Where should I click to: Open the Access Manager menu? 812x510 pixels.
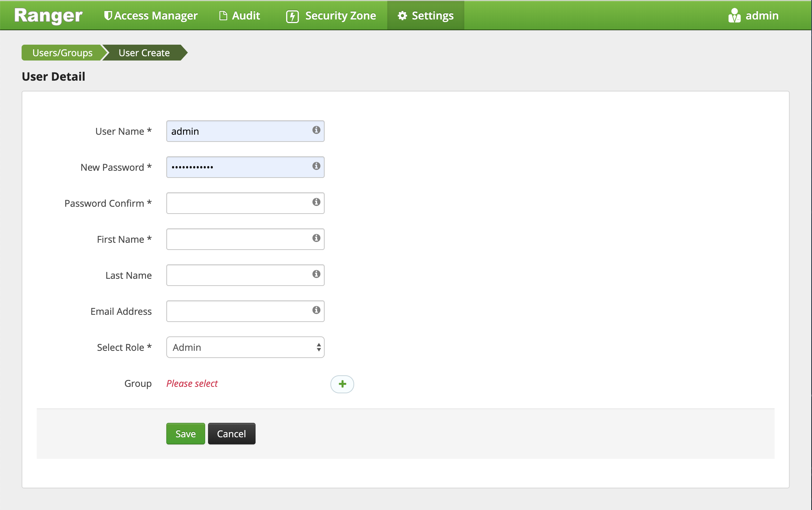click(151, 15)
